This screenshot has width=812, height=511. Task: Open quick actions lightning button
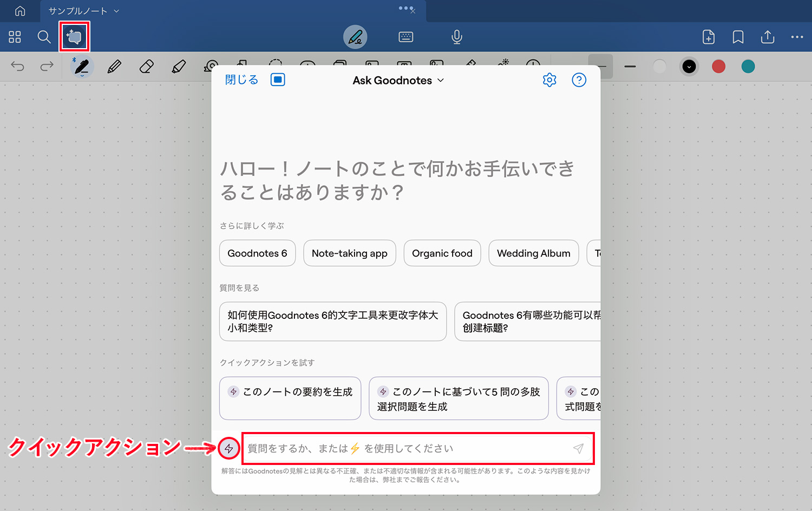pyautogui.click(x=229, y=448)
